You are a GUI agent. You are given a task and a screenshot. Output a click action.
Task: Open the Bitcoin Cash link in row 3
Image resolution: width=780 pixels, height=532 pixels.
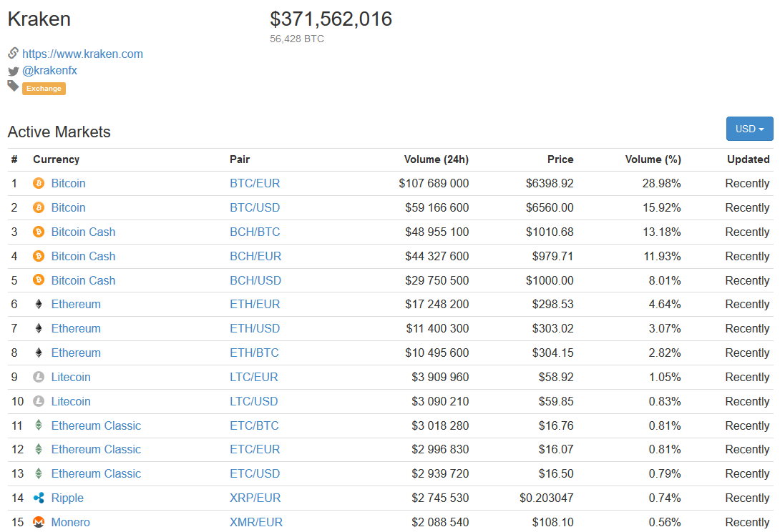pyautogui.click(x=83, y=232)
